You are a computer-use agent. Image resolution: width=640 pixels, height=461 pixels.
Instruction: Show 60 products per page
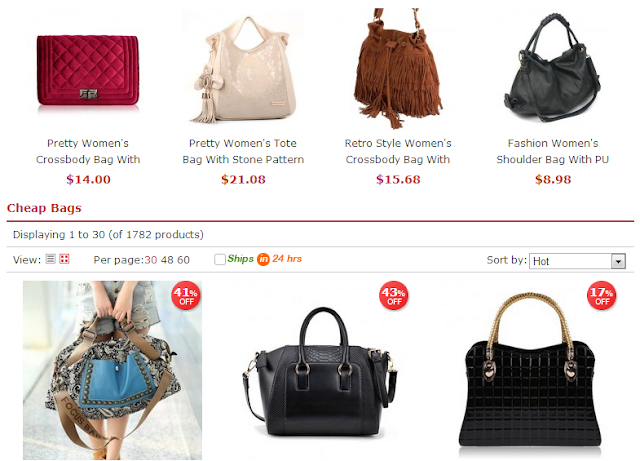[183, 260]
